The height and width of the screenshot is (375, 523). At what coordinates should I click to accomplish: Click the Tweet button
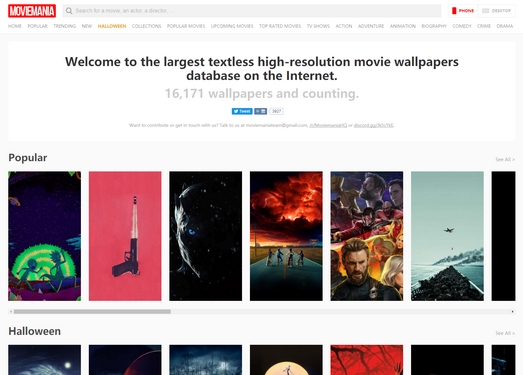click(x=242, y=111)
